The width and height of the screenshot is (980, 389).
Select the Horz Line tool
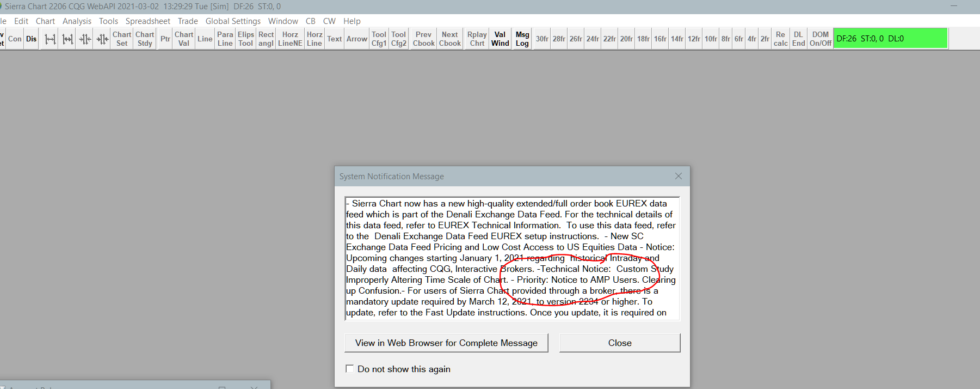(x=315, y=39)
